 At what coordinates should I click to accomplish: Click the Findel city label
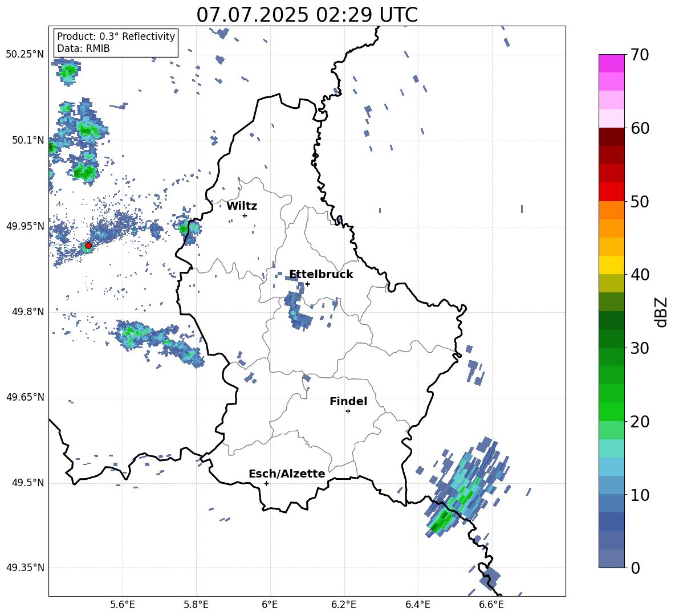[348, 401]
